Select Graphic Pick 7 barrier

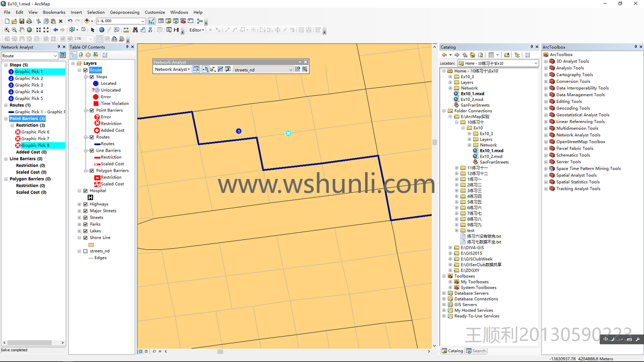click(35, 139)
